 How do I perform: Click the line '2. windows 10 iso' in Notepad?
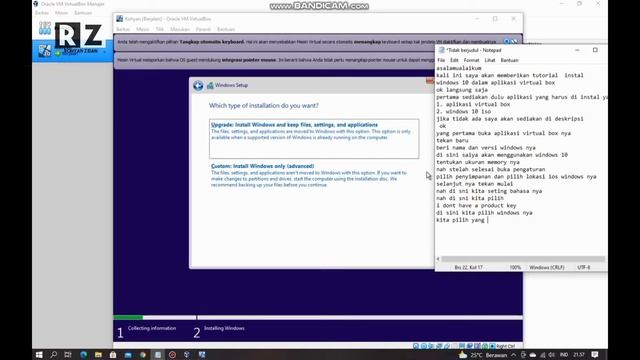click(463, 111)
